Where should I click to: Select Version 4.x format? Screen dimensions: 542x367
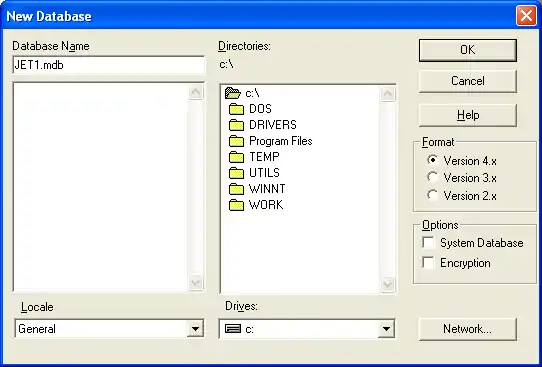click(x=432, y=160)
